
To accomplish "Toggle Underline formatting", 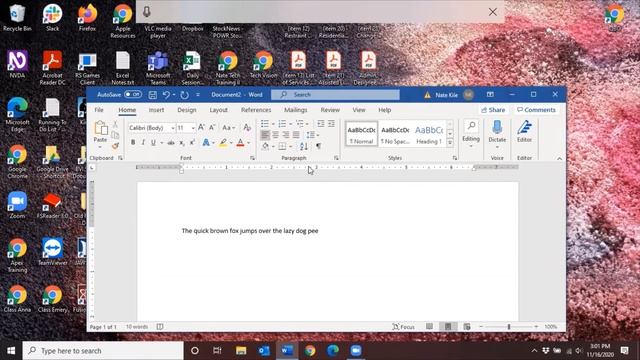I will pyautogui.click(x=153, y=142).
